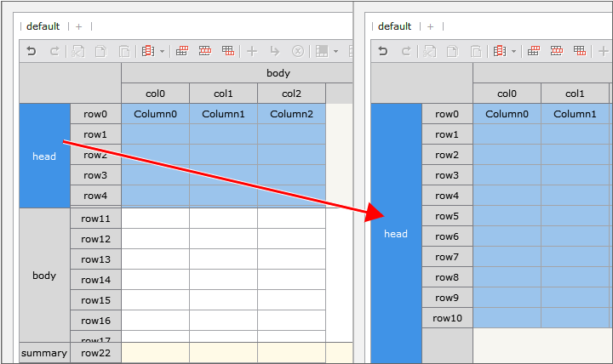Click the plus add icon in left toolbar

coord(252,51)
